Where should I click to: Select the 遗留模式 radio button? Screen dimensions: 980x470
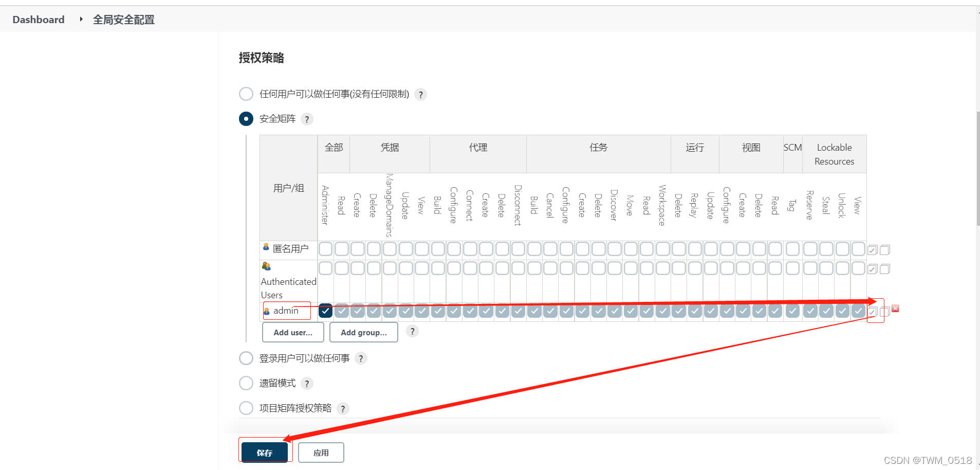click(x=246, y=383)
